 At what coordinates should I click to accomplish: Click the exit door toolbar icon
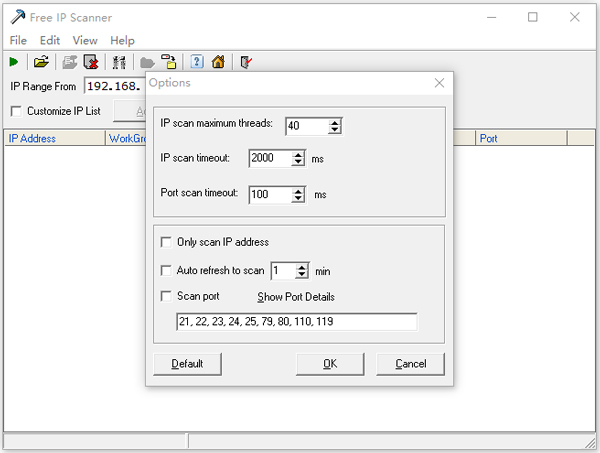[246, 62]
